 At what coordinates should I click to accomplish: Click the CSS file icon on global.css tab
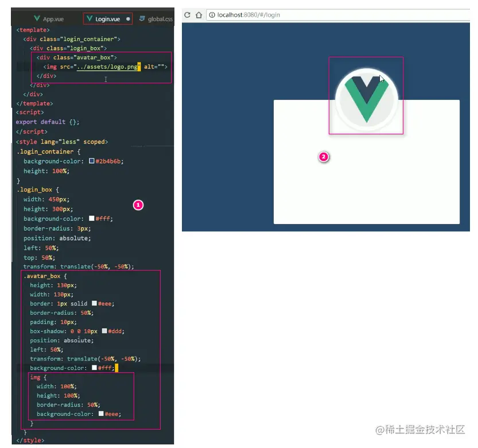point(142,18)
